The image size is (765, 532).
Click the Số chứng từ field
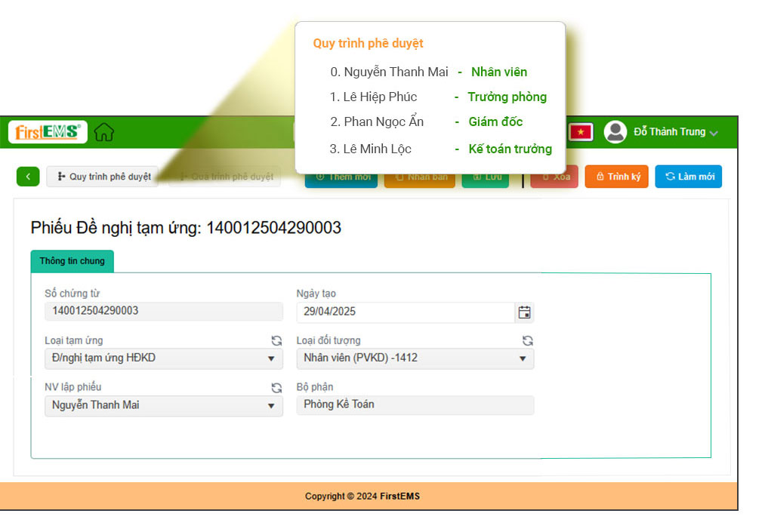click(x=163, y=311)
